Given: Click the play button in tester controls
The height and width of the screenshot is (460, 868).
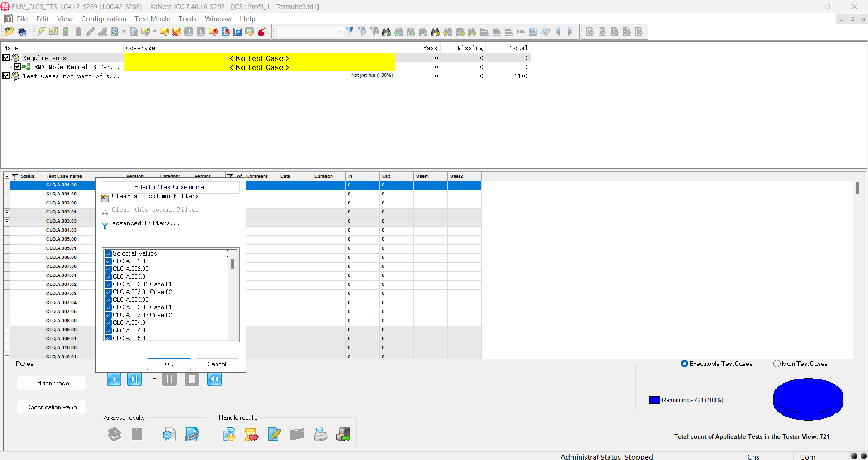Looking at the screenshot, I should (114, 379).
